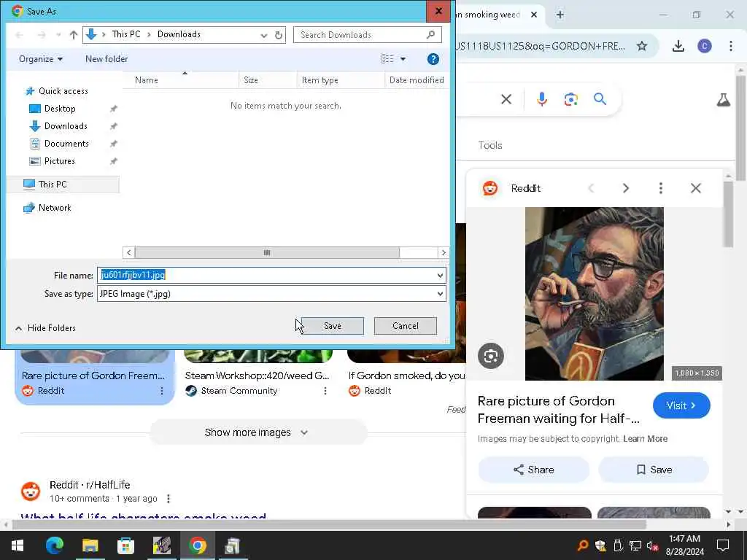The image size is (747, 560).
Task: Sort by the Item type column header
Action: (x=341, y=80)
